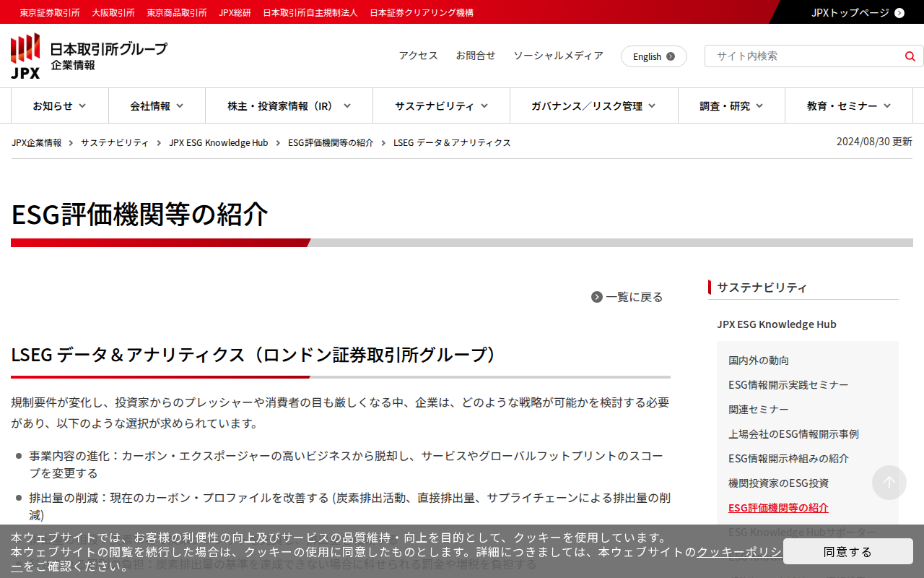Open 東京商品取引所 in top bar
Viewport: 924px width, 578px height.
click(177, 12)
